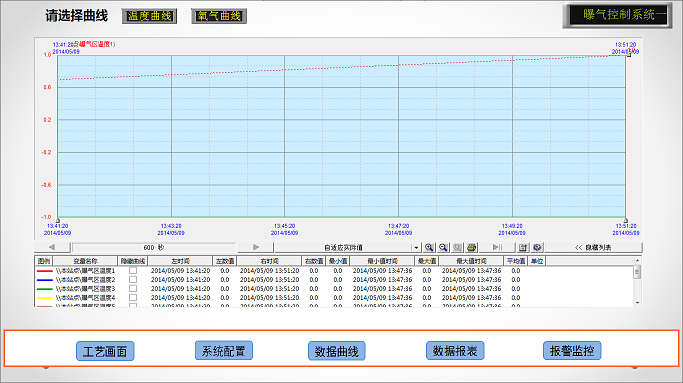Show the 氧气曲线 oxygen curve
Screen dimensions: 683x383
219,16
